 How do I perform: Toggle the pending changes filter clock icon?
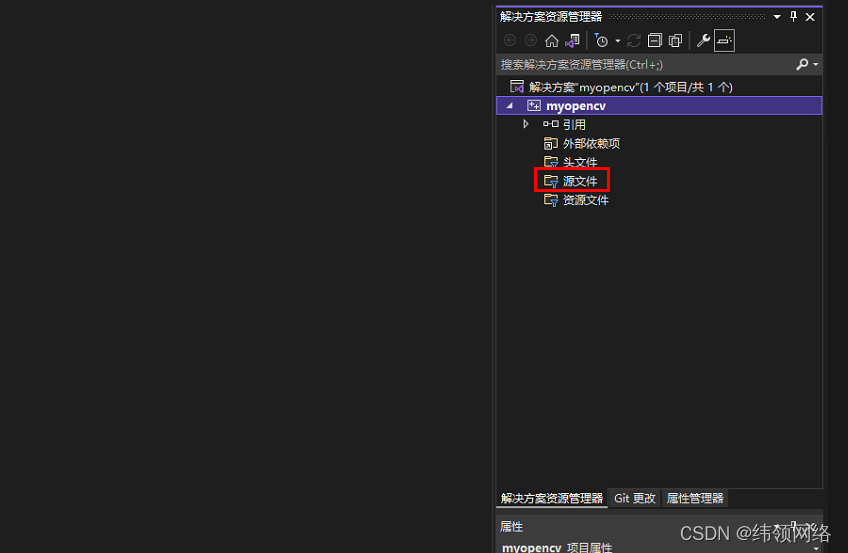601,41
